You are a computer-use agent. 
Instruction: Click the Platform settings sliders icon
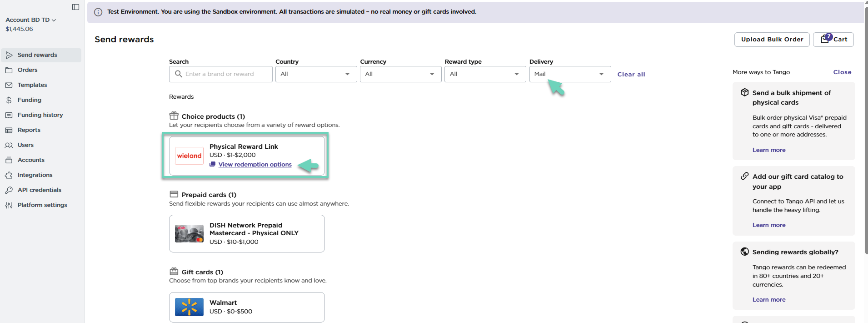9,205
